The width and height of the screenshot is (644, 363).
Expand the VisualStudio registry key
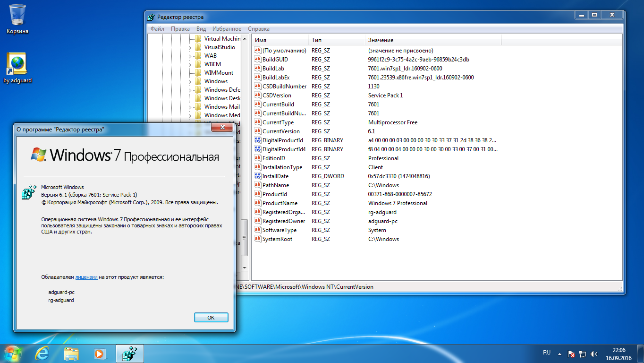190,47
